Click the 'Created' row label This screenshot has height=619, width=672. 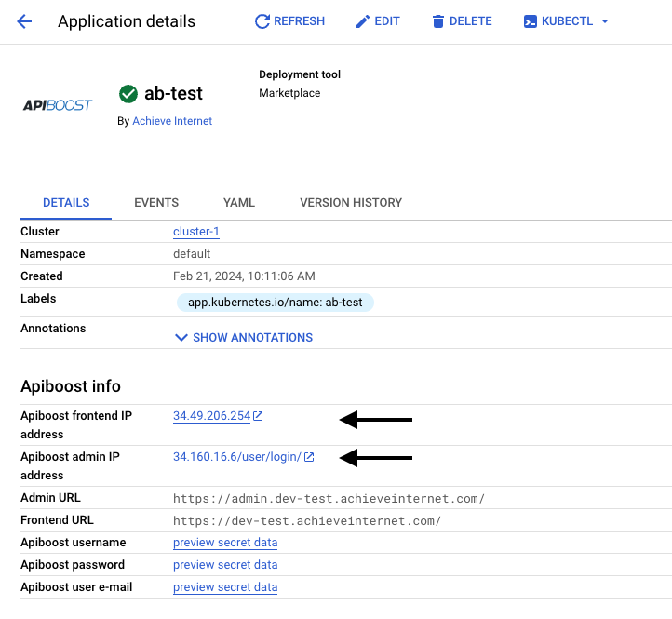pyautogui.click(x=42, y=276)
